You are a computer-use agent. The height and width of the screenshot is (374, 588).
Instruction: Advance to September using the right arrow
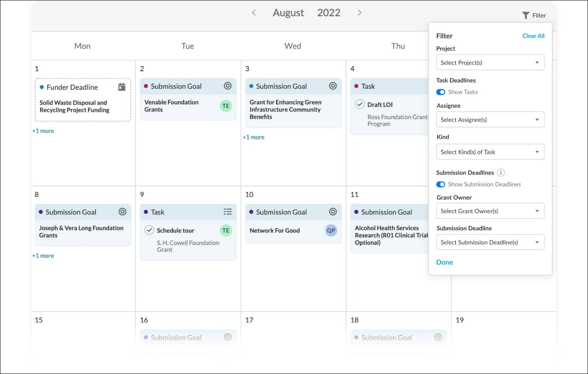point(359,12)
